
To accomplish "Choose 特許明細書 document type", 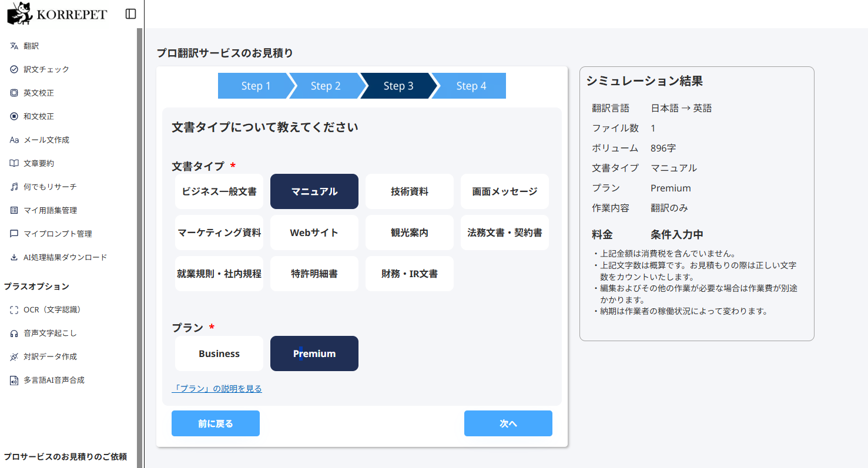I will [x=314, y=274].
